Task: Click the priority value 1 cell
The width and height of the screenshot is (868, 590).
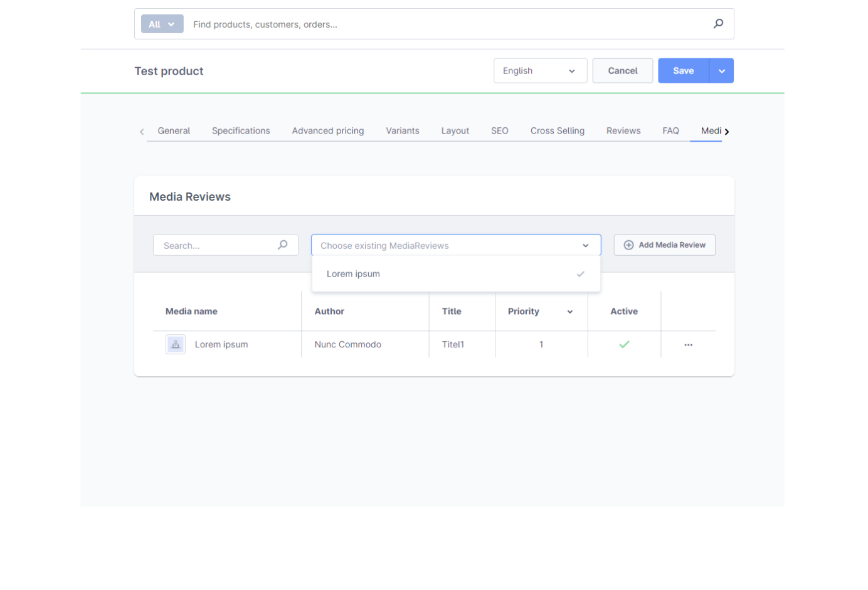Action: (541, 345)
